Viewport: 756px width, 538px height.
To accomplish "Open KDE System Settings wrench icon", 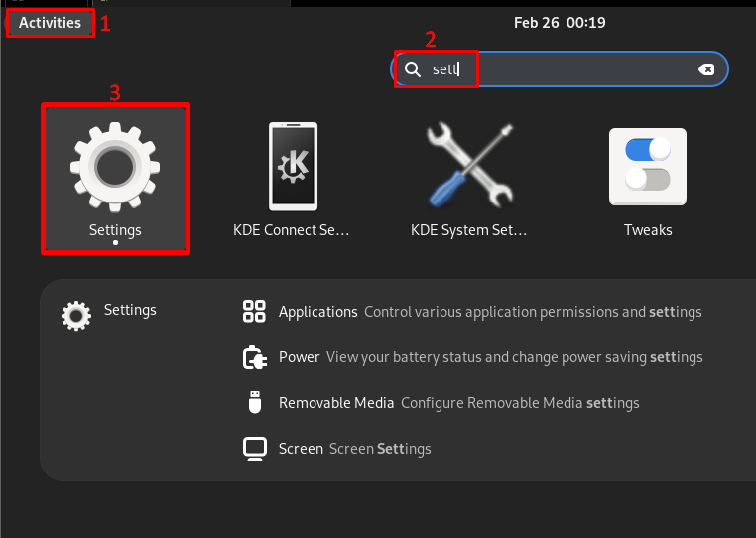I will (x=470, y=166).
